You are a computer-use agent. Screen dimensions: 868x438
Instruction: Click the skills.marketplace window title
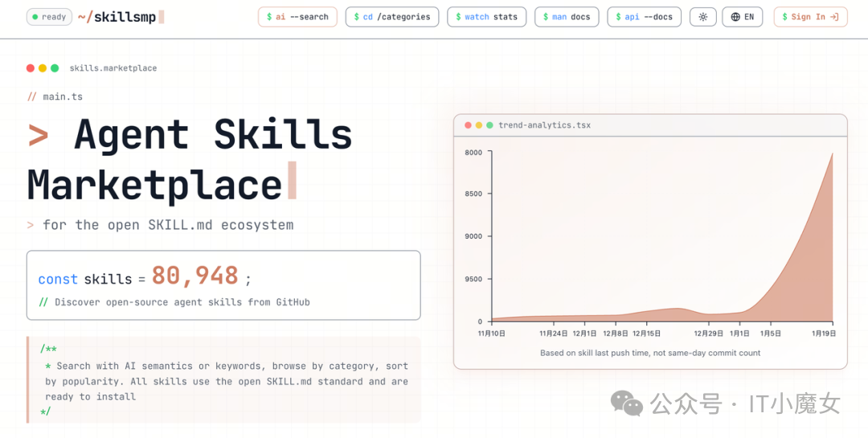click(113, 68)
